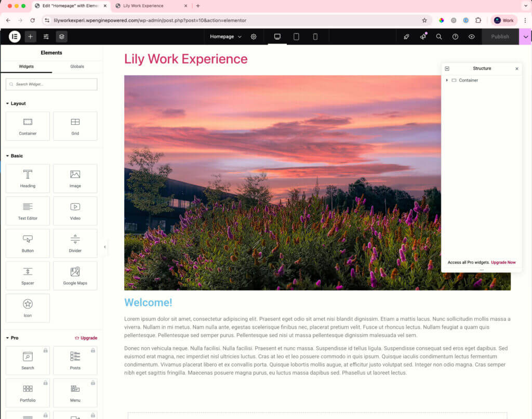The image size is (532, 419).
Task: Close the Lily Work Experience tab
Action: pyautogui.click(x=185, y=6)
